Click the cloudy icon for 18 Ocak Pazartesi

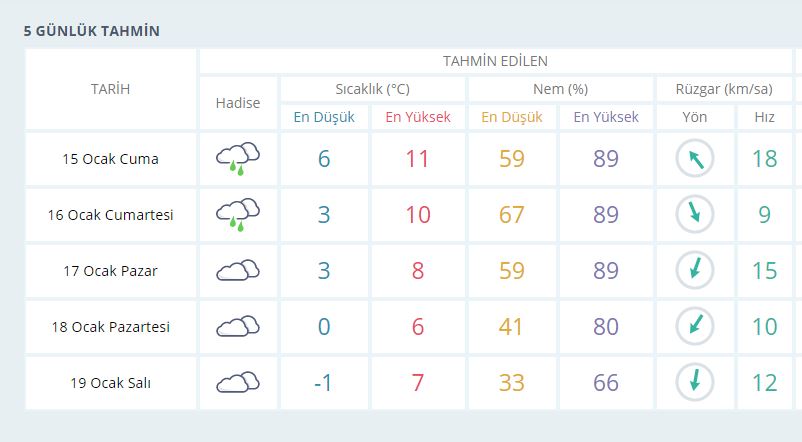[237, 326]
